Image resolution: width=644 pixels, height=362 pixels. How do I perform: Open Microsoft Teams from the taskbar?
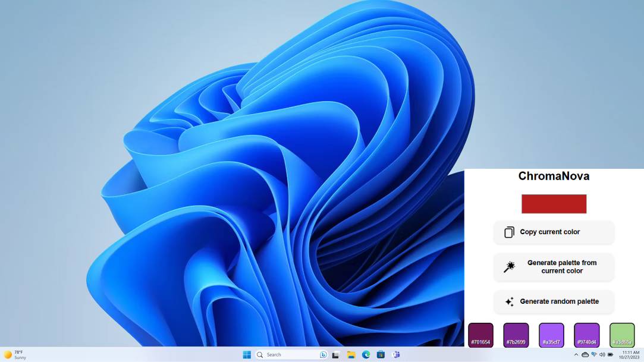tap(396, 355)
